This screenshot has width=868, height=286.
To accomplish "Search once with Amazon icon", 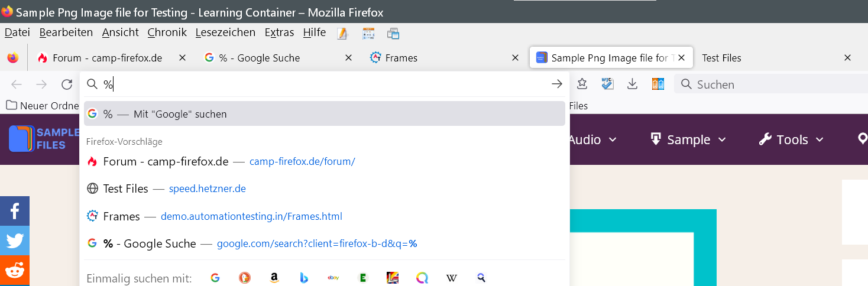I will [274, 278].
